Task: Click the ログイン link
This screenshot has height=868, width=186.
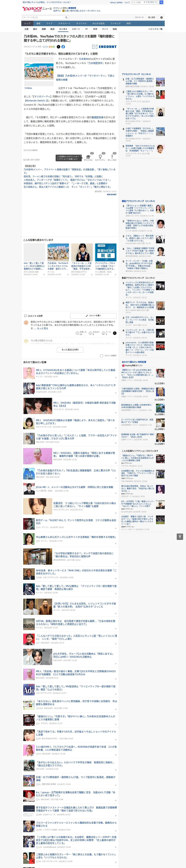Action: click(x=57, y=11)
